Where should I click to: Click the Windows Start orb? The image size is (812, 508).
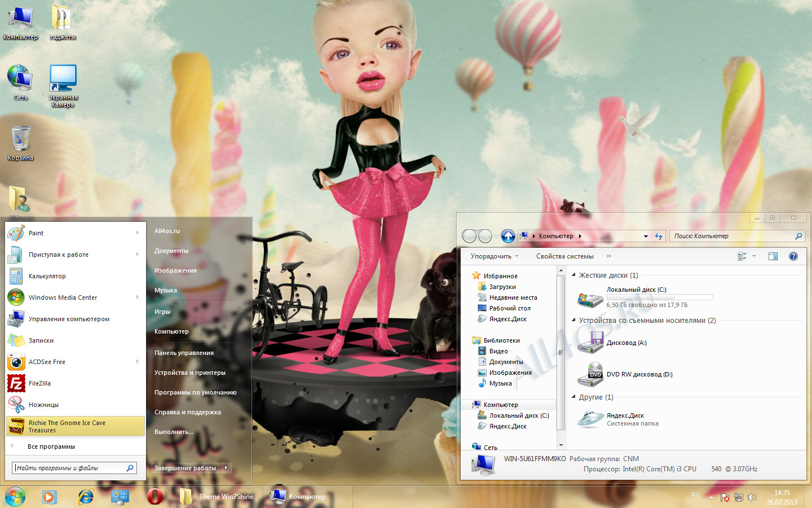(x=15, y=497)
